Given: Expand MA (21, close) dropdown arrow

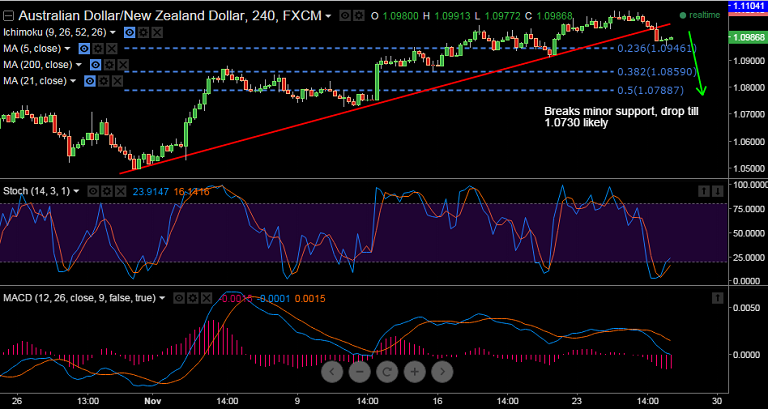Looking at the screenshot, I should pos(74,81).
